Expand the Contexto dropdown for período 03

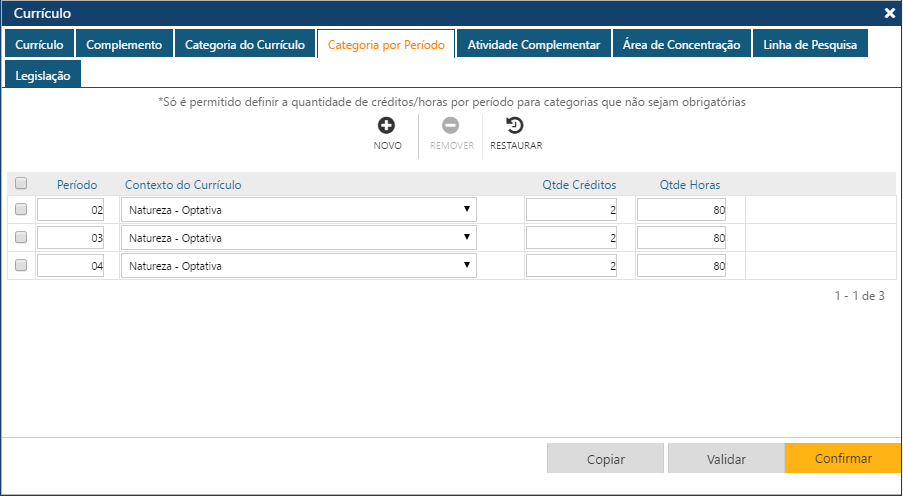click(x=298, y=238)
